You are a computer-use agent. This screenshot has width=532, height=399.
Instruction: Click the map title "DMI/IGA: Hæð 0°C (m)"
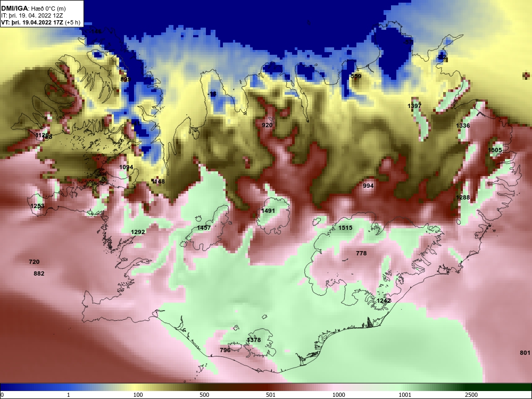click(x=33, y=9)
